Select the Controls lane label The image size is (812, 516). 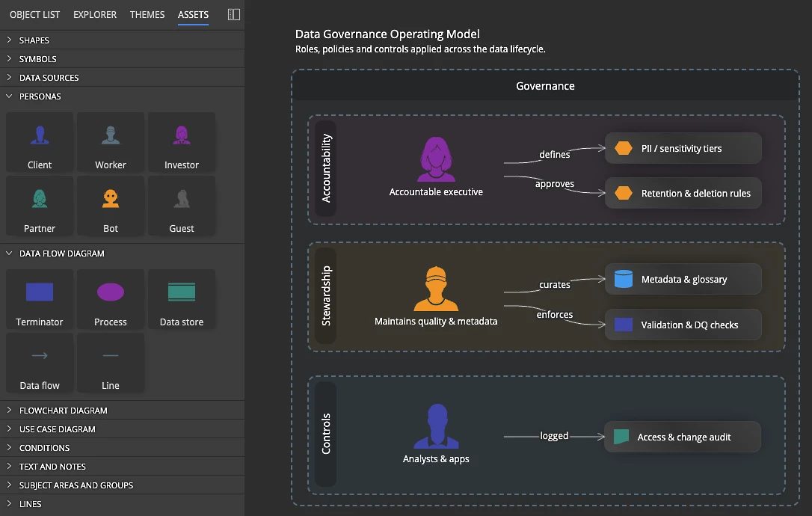pos(326,434)
